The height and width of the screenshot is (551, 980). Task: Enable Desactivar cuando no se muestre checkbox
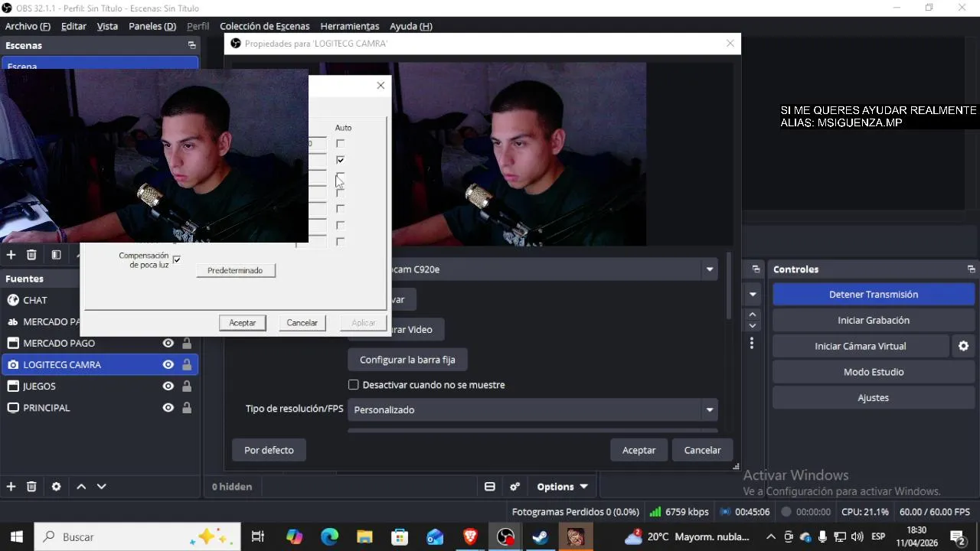tap(353, 385)
